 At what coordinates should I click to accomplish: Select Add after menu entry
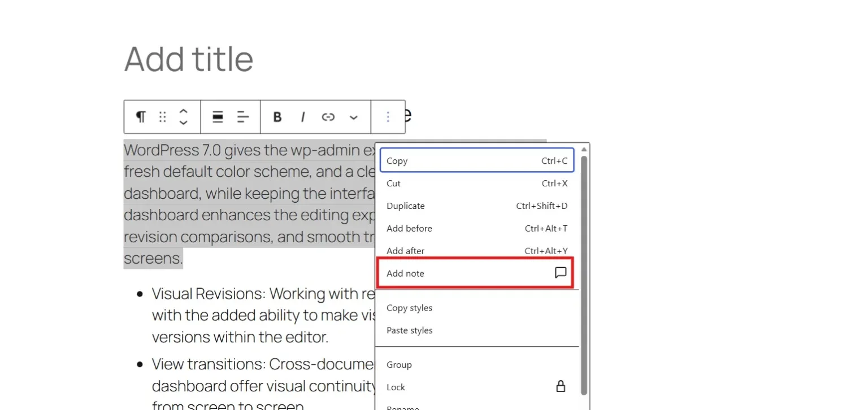(x=477, y=251)
